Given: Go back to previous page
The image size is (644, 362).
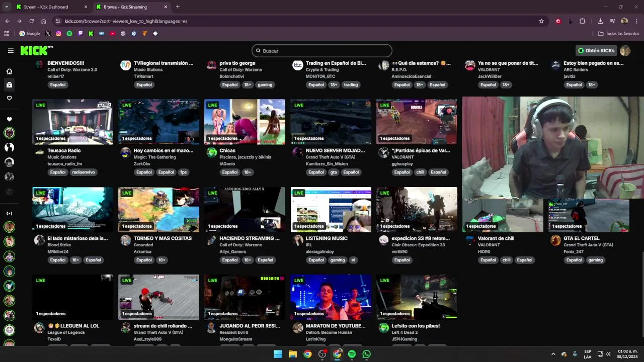Looking at the screenshot, I should pos(7,21).
